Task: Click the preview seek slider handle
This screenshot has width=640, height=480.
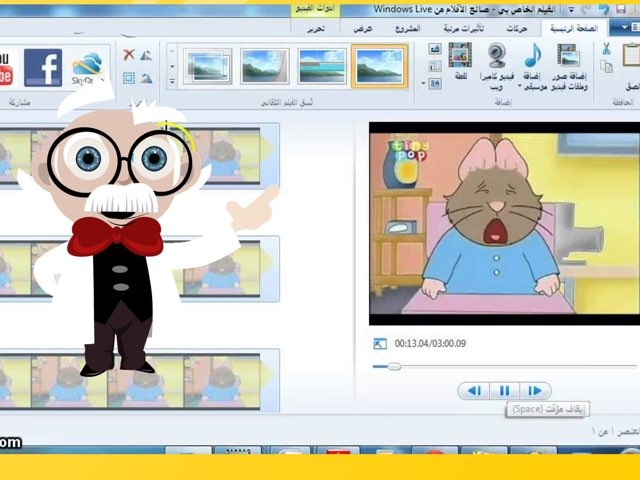Action: tap(394, 367)
